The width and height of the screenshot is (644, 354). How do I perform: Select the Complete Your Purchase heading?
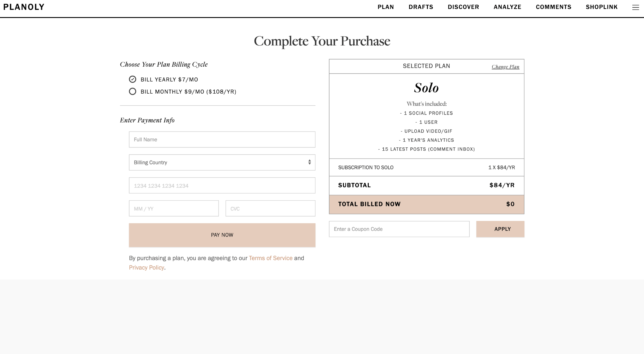pos(322,41)
